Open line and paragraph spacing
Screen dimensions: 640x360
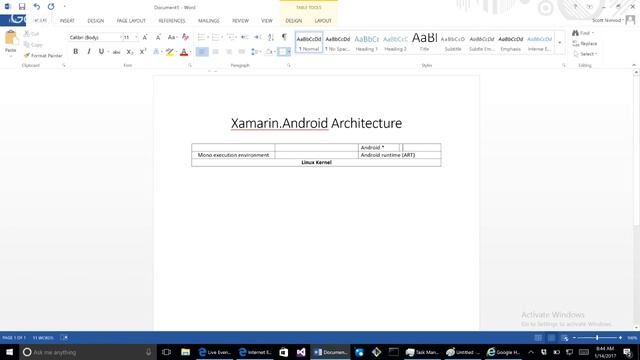[x=256, y=52]
